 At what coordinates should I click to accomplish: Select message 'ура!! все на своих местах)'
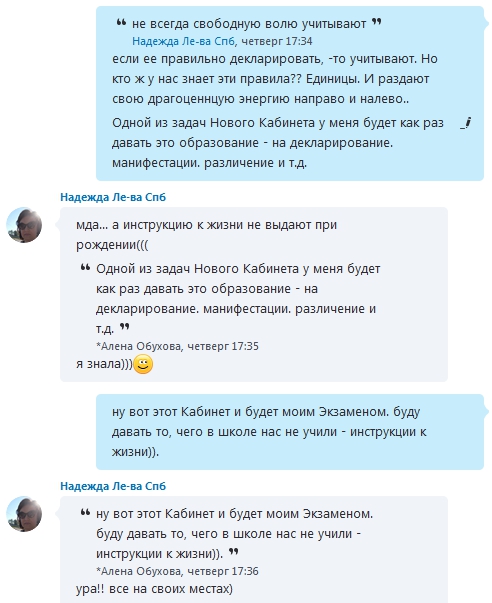click(x=154, y=589)
